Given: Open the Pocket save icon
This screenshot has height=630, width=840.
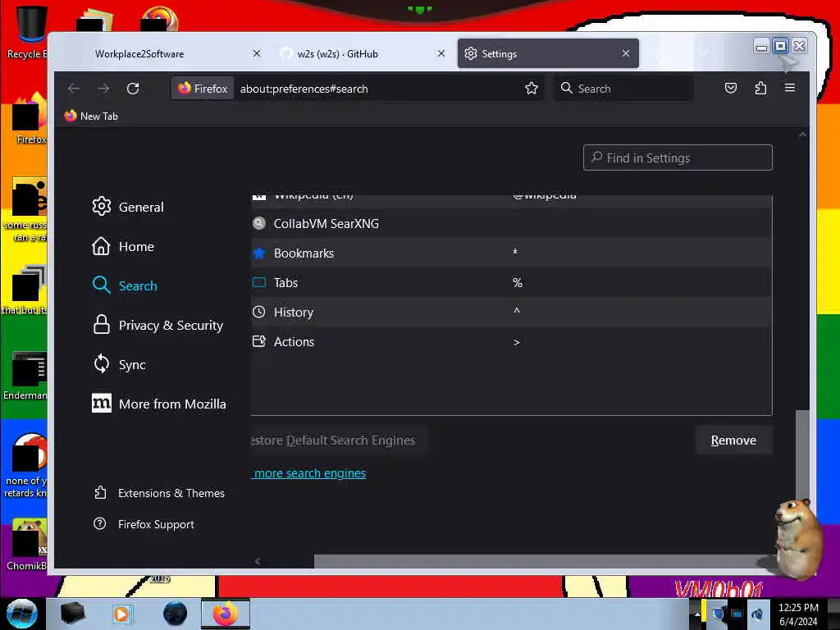Looking at the screenshot, I should [731, 88].
